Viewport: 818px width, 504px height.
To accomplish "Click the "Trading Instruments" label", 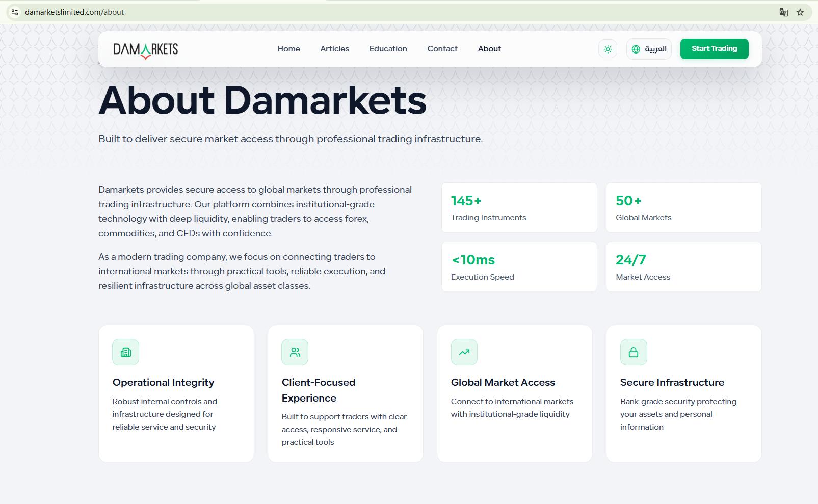I will [488, 218].
